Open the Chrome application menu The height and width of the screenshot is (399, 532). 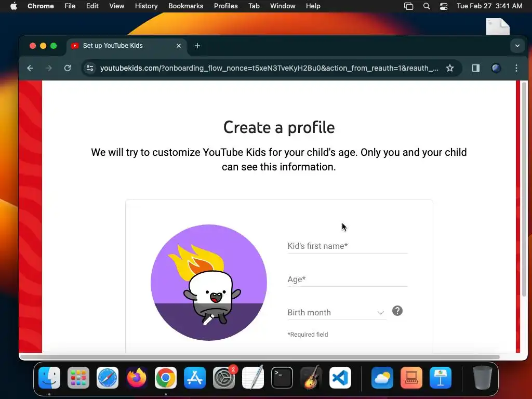tap(41, 6)
